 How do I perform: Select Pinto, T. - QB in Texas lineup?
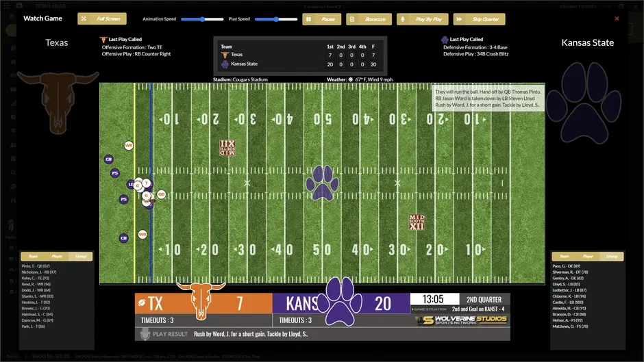pos(36,266)
